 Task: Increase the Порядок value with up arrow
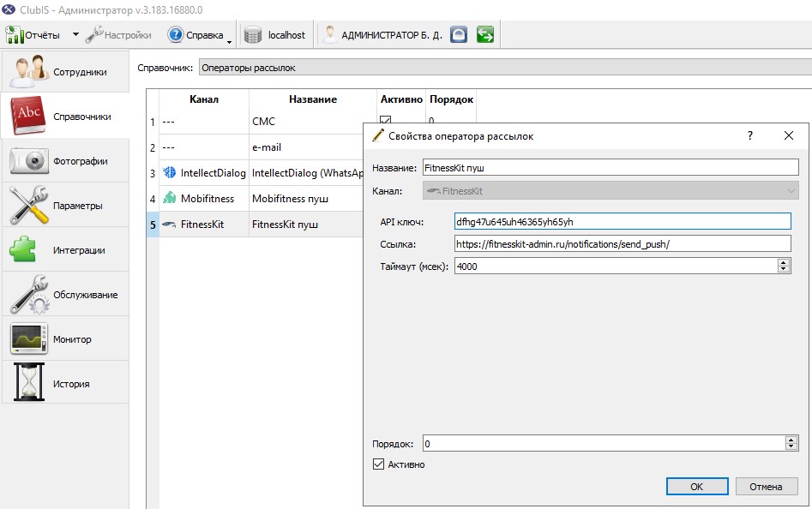click(791, 440)
